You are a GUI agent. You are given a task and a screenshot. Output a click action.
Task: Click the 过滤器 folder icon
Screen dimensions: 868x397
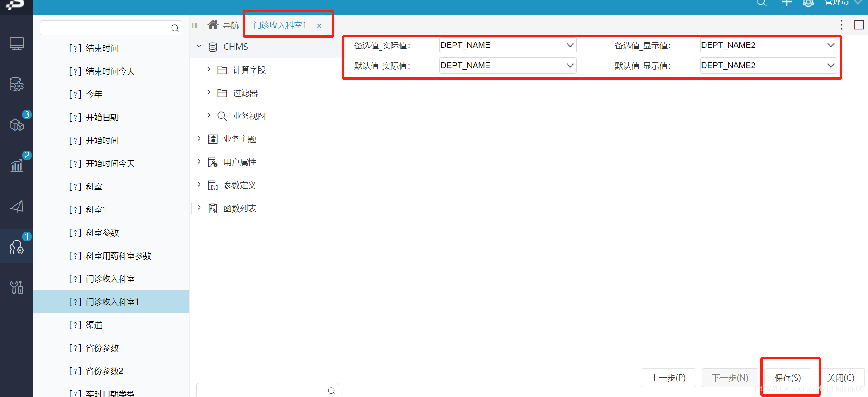point(222,93)
